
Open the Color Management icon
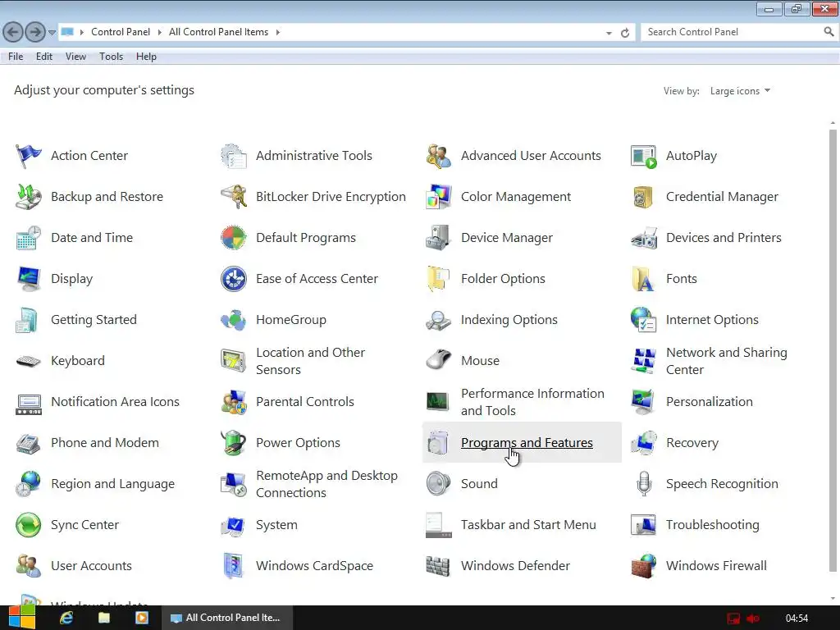438,197
